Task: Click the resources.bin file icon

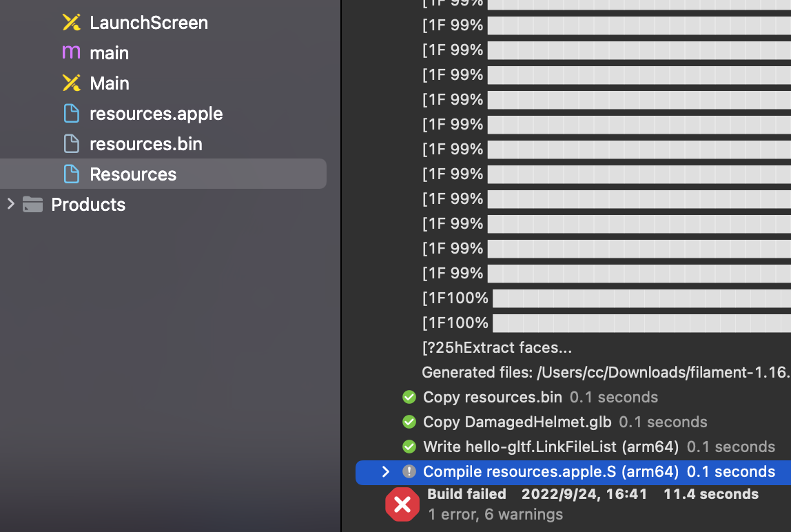Action: (x=71, y=143)
